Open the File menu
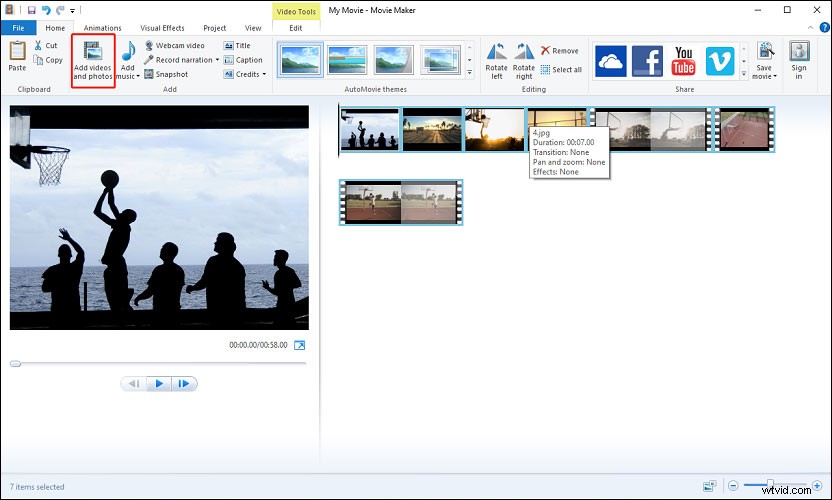832x500 pixels. (19, 28)
